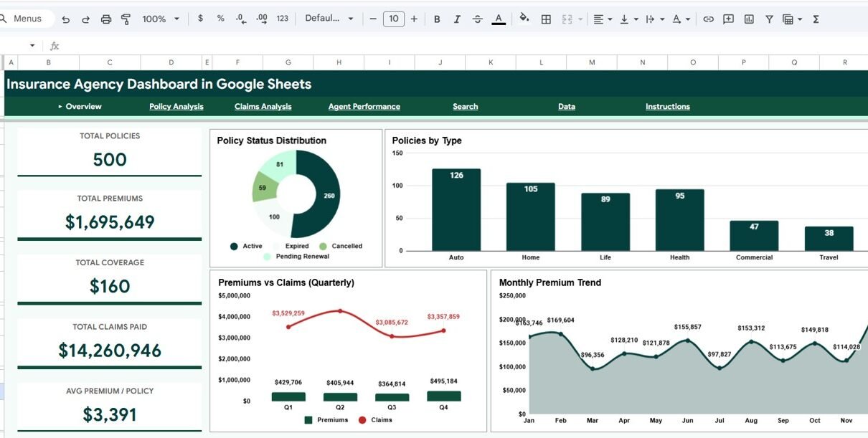Open the 100% zoom dropdown
This screenshot has width=868, height=438.
point(161,19)
